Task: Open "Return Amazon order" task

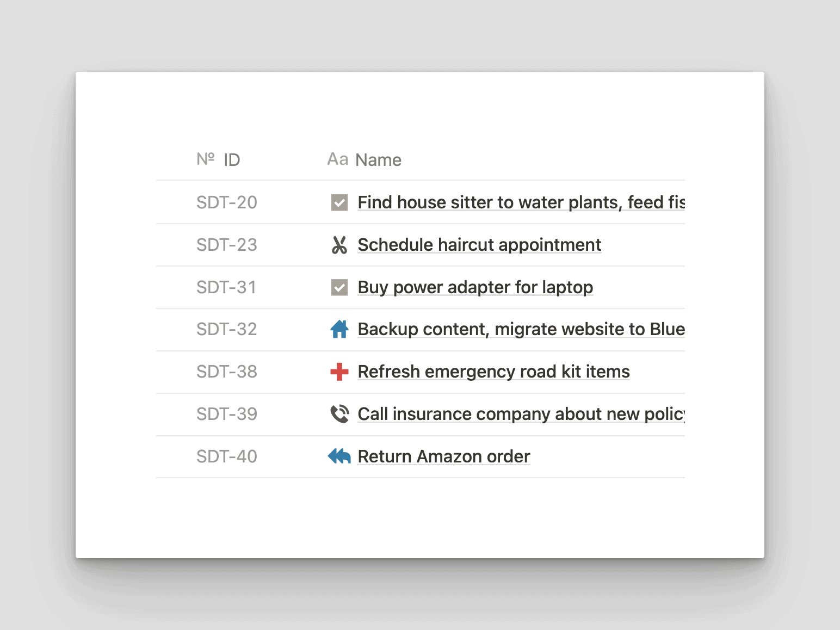Action: coord(443,456)
